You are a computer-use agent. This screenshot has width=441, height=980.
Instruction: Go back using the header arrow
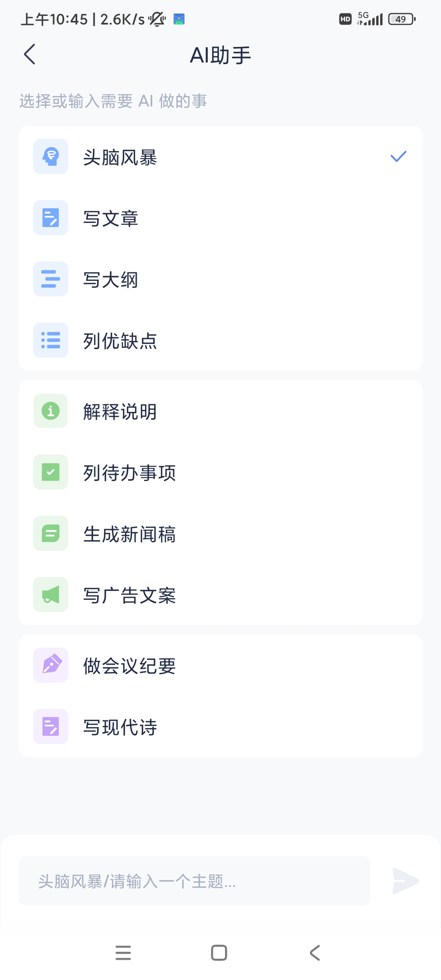click(30, 54)
